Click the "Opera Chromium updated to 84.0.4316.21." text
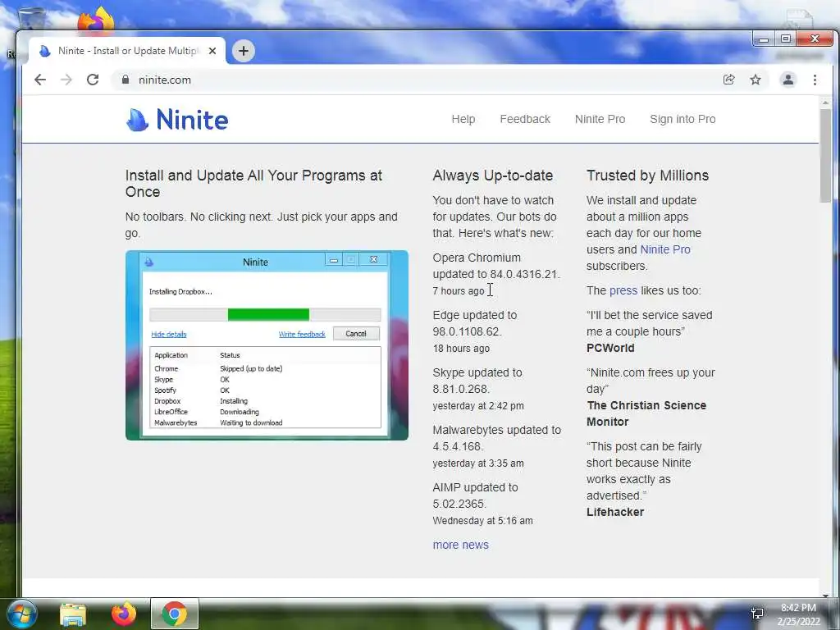This screenshot has height=630, width=840. (x=496, y=266)
